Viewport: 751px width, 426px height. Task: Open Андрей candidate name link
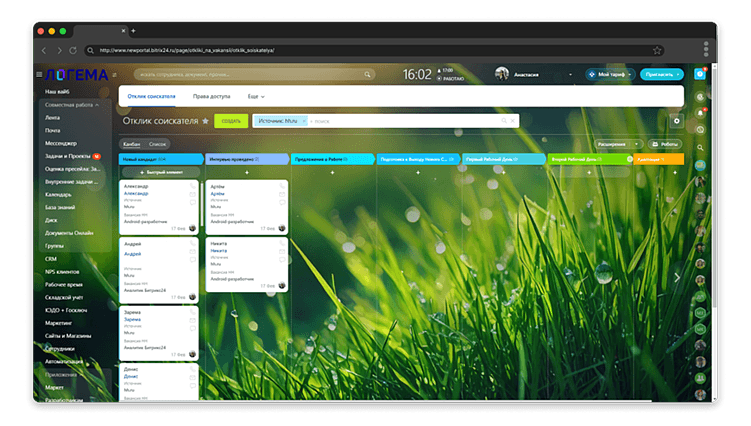point(133,254)
